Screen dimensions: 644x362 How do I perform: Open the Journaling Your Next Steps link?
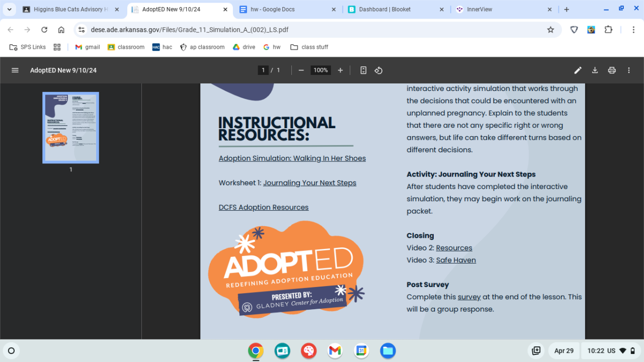pyautogui.click(x=309, y=183)
